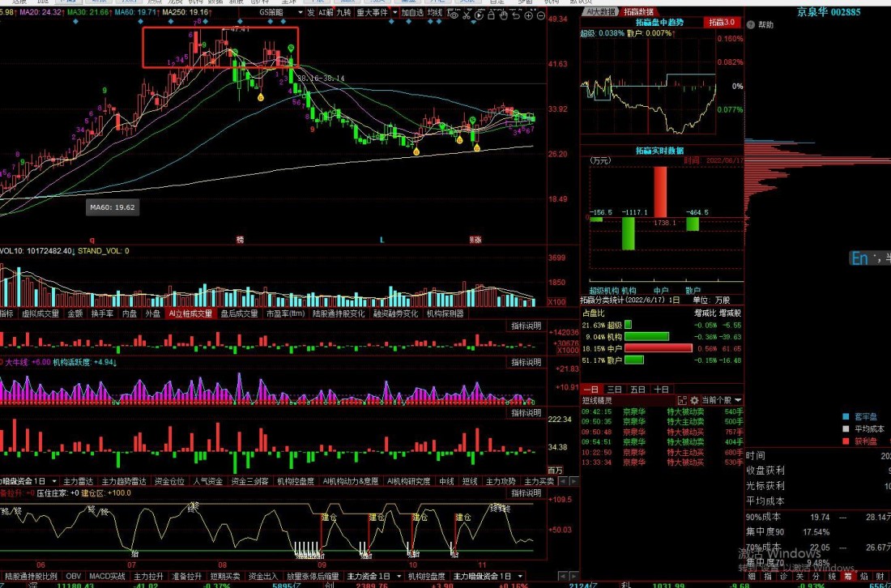Click the 13:33:34 特大被动买 row

[x=662, y=462]
